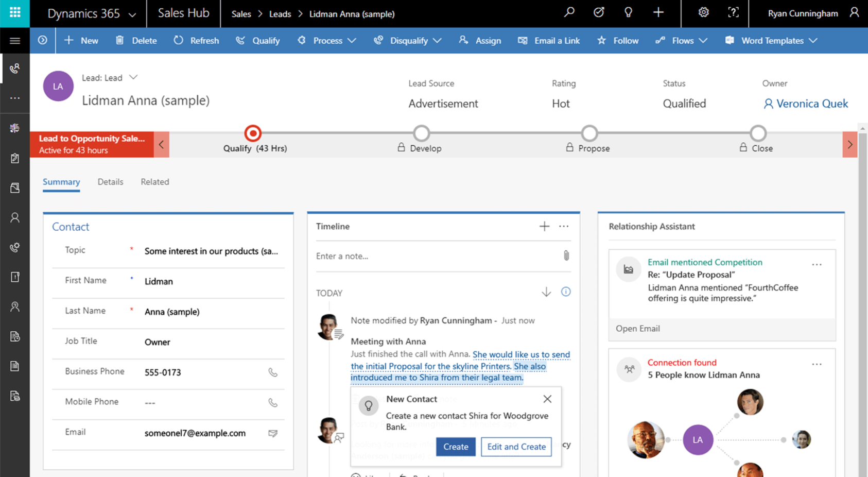This screenshot has height=477, width=868.
Task: Collapse process bar with left chevron
Action: (162, 144)
